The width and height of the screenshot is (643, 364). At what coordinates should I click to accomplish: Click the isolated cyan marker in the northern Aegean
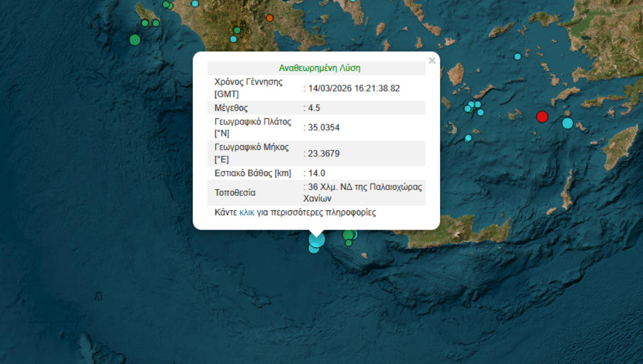(x=518, y=56)
